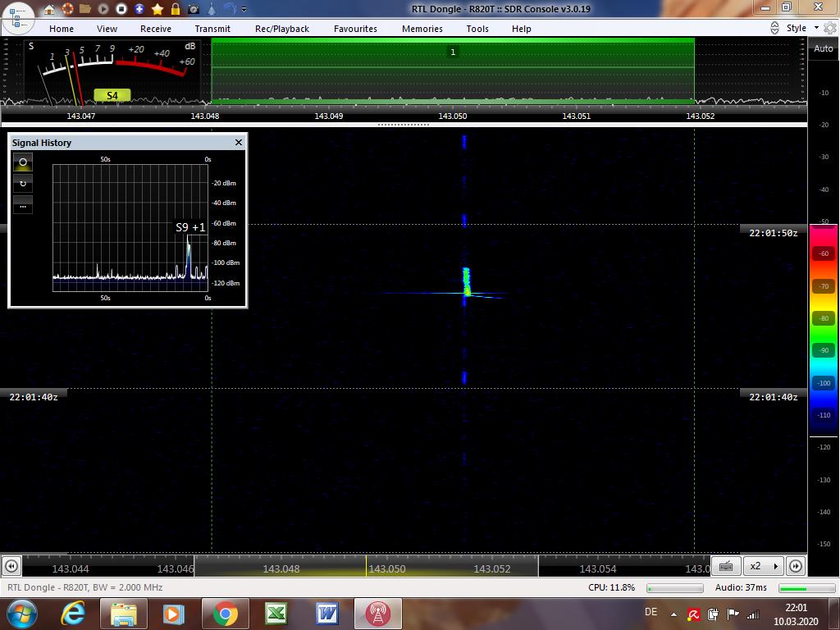Click the keyboard frequency entry button
Image resolution: width=840 pixels, height=630 pixels.
726,566
